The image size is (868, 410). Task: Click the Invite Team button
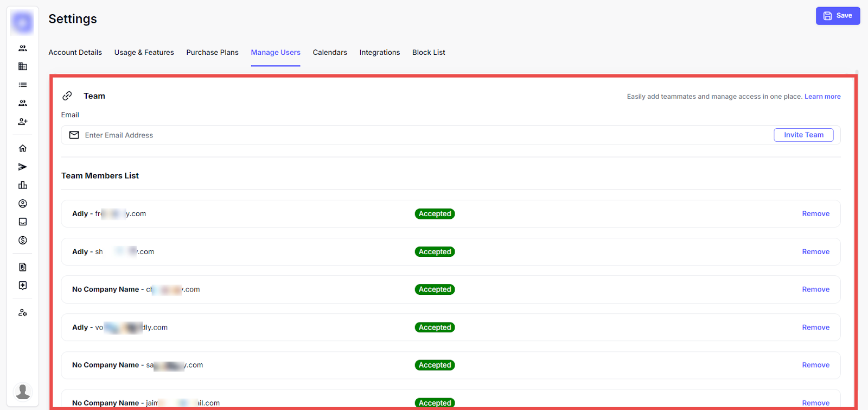[x=803, y=135]
